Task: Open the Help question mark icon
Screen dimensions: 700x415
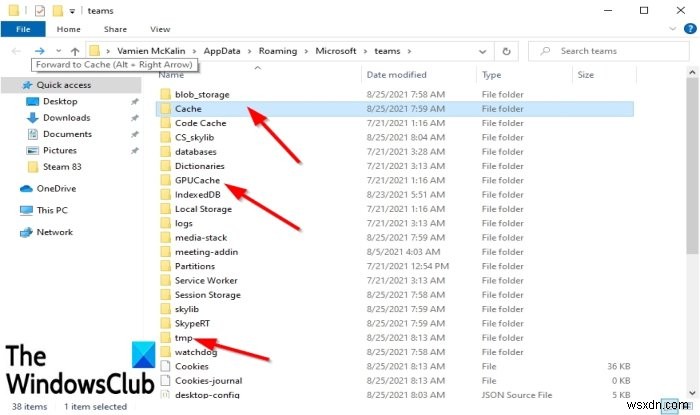Action: point(690,29)
